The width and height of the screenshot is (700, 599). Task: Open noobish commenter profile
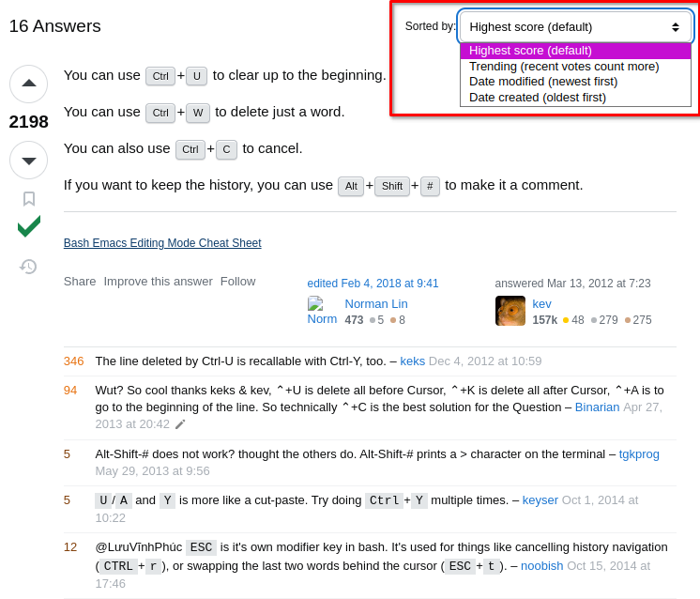click(542, 566)
